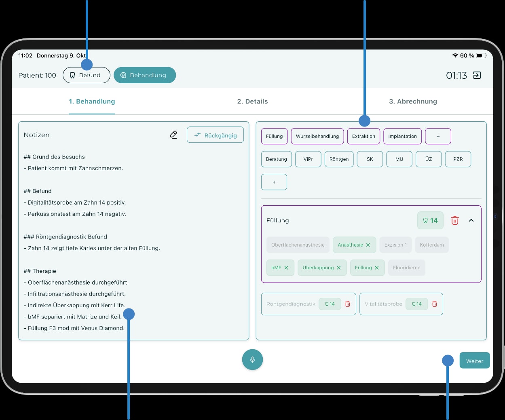
Task: Delete the Füllung treatment card
Action: point(455,220)
